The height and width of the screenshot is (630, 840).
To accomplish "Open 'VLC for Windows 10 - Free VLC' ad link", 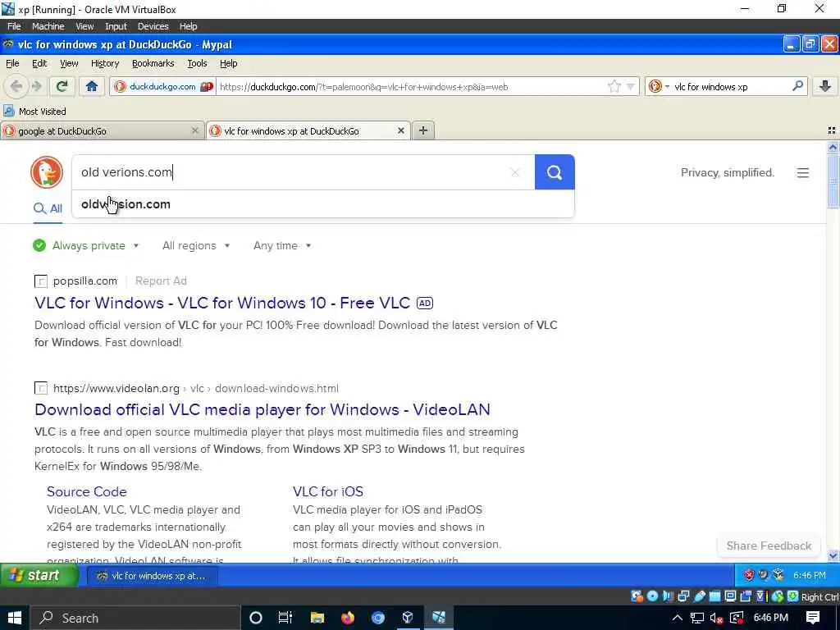I will 222,303.
